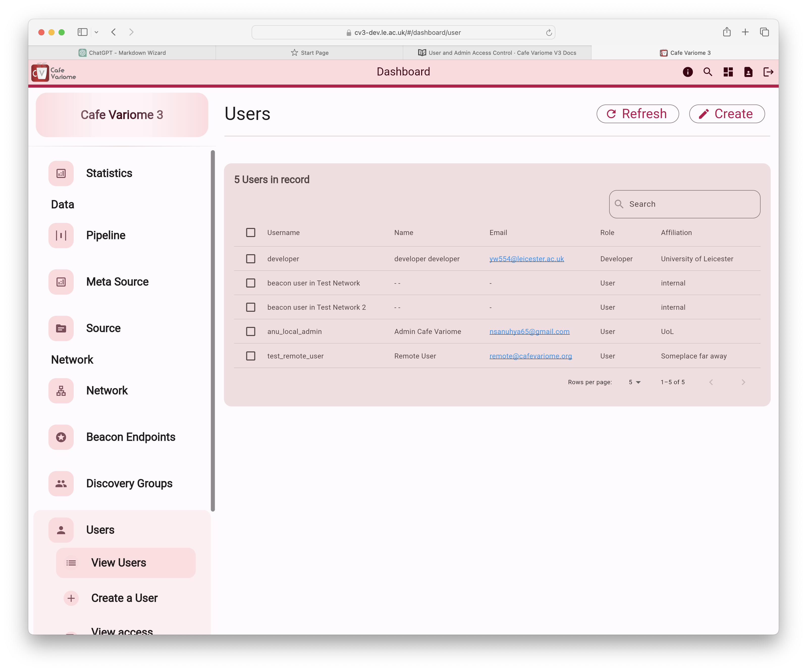The height and width of the screenshot is (672, 807).
Task: Click the Beacon Endpoints star icon
Action: 61,437
